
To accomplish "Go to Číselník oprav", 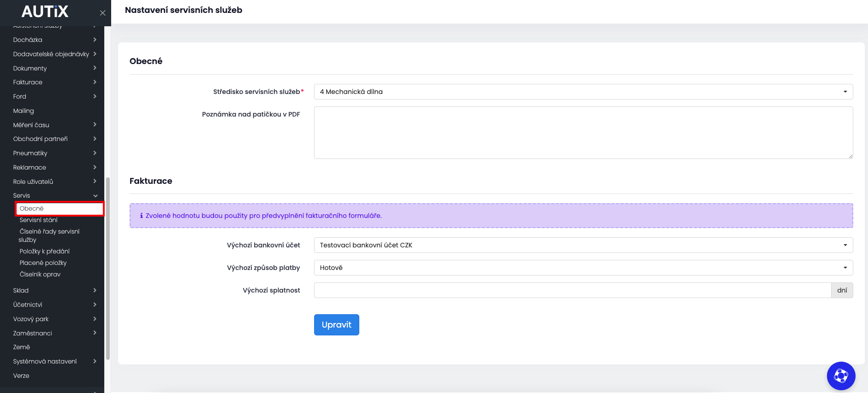I will pyautogui.click(x=40, y=275).
